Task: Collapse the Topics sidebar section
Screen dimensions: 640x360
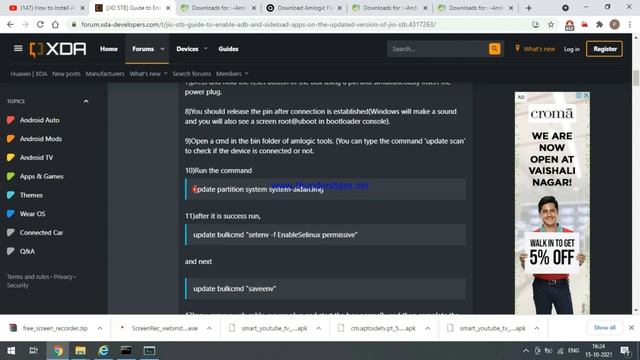Action: pyautogui.click(x=86, y=101)
